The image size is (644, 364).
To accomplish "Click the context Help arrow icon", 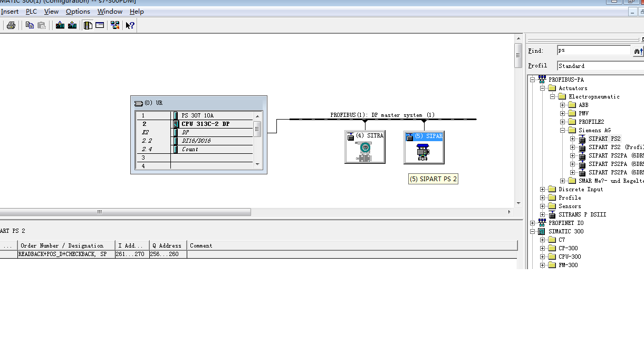I will point(130,25).
